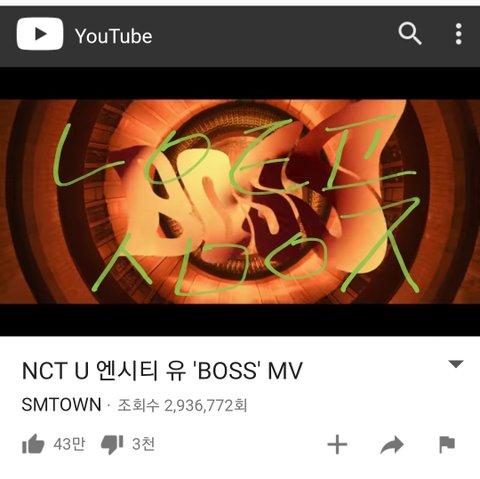This screenshot has height=479, width=480.
Task: Tap the NCT U 'BOSS' MV title
Action: (x=162, y=371)
